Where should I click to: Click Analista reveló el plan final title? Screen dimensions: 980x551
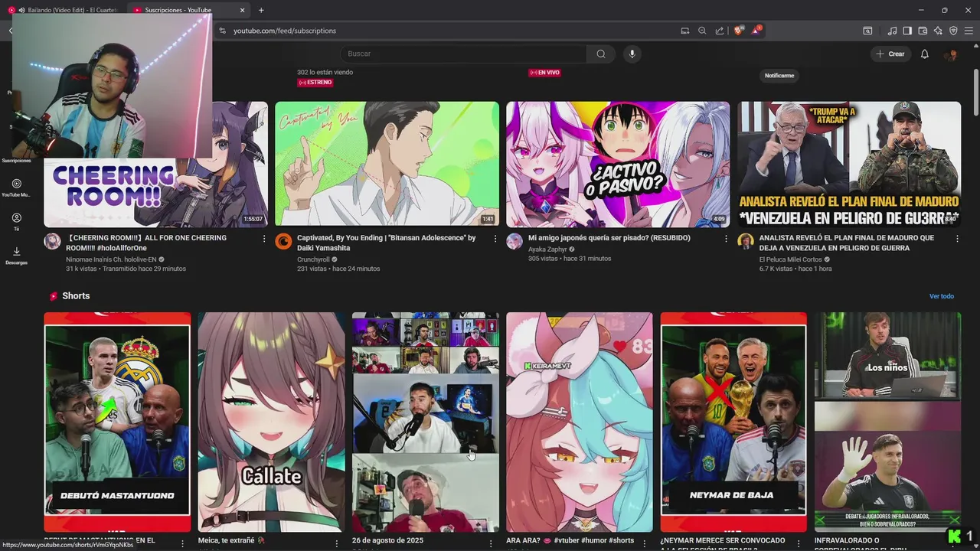(847, 243)
